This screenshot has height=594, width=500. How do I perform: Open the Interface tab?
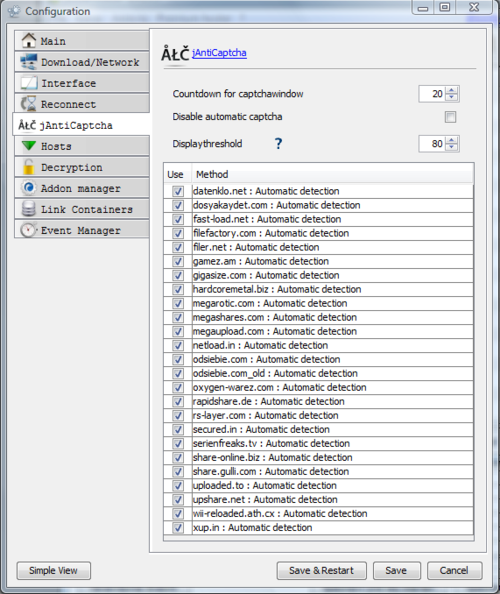[82, 83]
